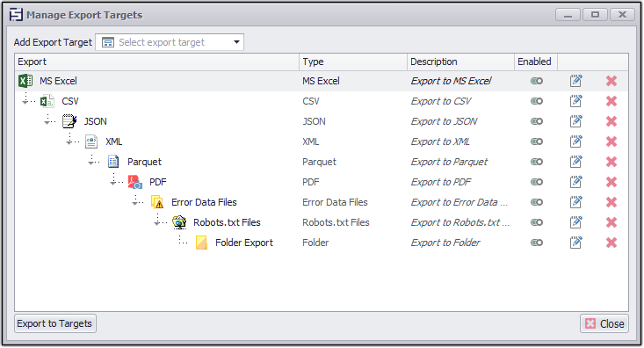Viewport: 644px width, 348px height.
Task: Click the CSV file icon
Action: (47, 101)
